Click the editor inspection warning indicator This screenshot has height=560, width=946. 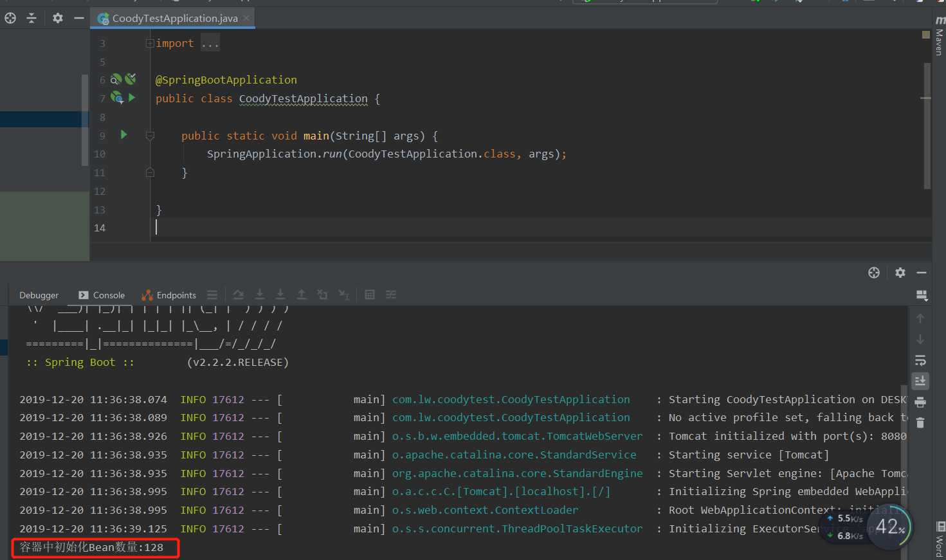[926, 35]
